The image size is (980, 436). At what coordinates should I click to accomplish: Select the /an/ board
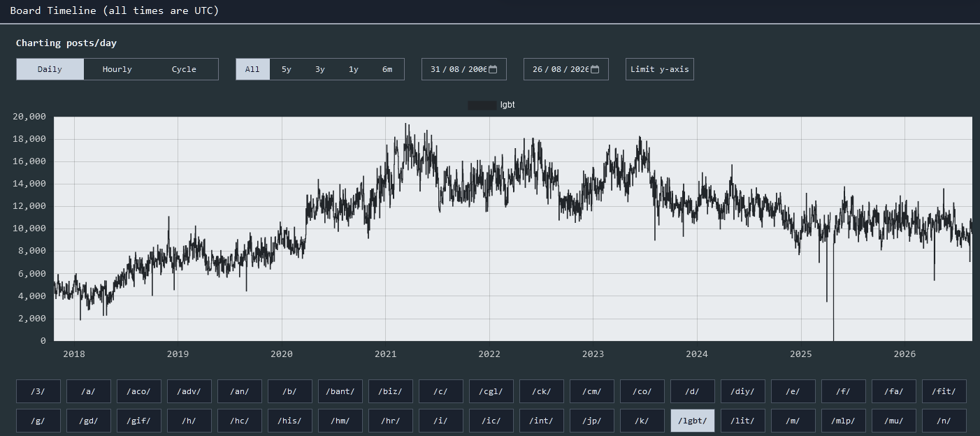240,391
